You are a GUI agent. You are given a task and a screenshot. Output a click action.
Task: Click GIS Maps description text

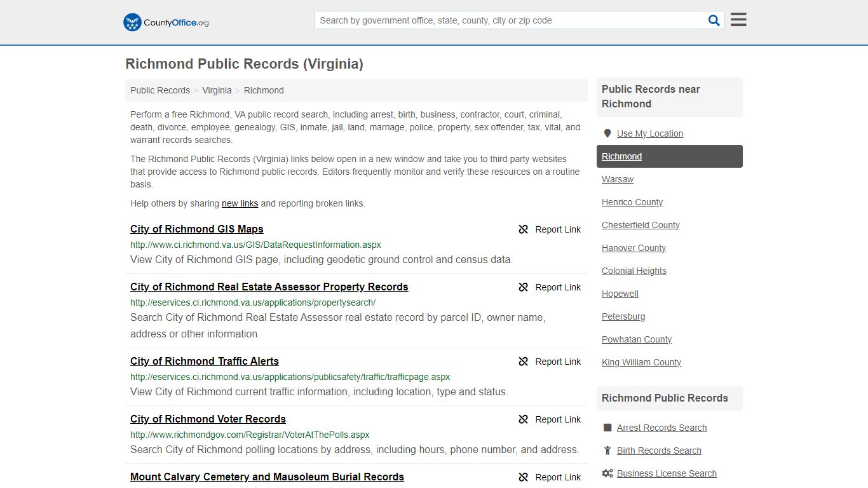pyautogui.click(x=322, y=260)
